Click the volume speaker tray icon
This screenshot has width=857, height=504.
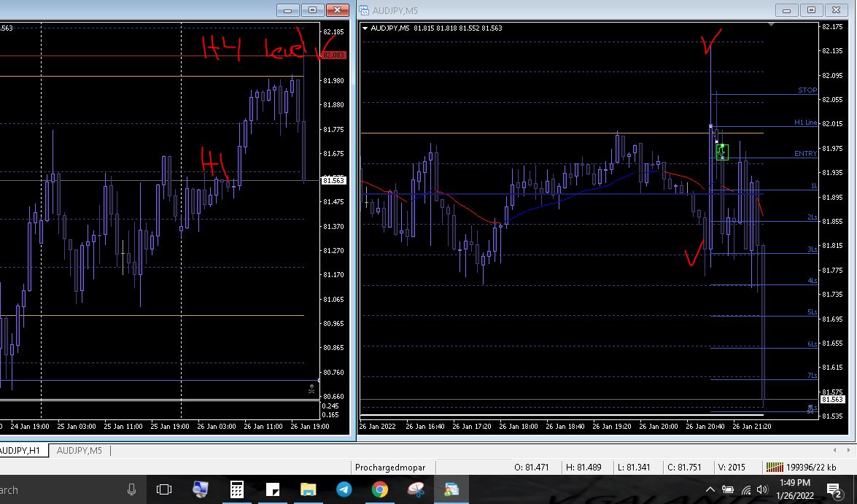point(762,489)
